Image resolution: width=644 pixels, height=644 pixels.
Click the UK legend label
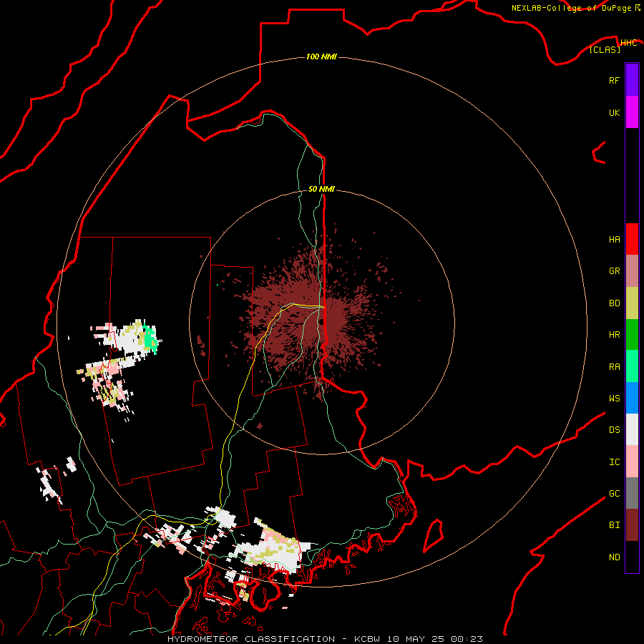(x=614, y=112)
